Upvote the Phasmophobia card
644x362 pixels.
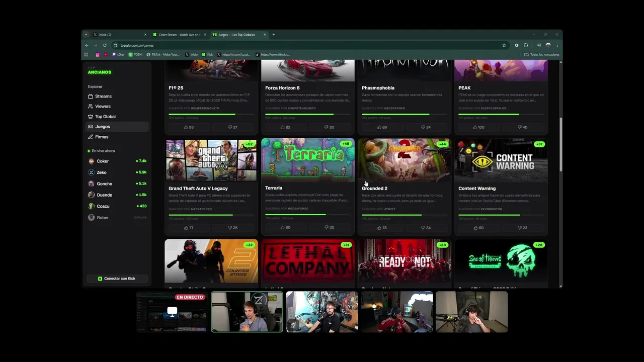pos(382,127)
